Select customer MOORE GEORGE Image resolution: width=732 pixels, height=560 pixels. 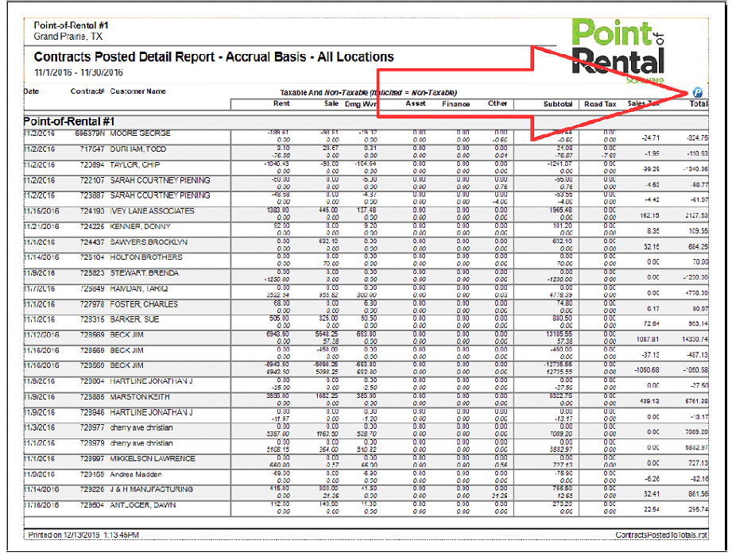pyautogui.click(x=140, y=133)
